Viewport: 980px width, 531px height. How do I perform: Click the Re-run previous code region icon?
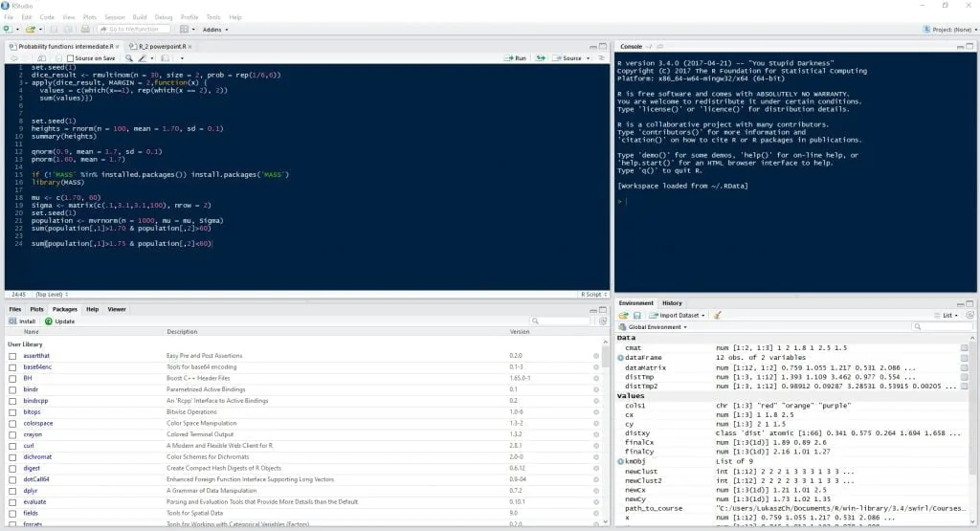(541, 58)
